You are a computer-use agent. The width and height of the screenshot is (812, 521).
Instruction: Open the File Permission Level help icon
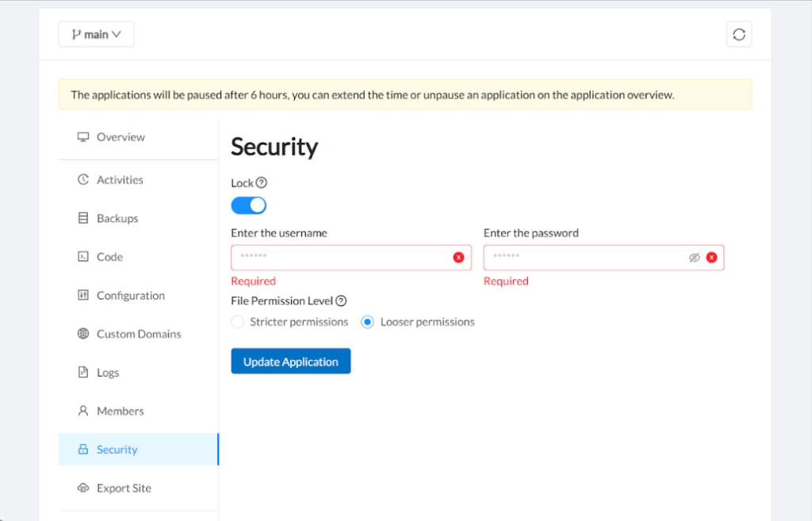coord(341,301)
